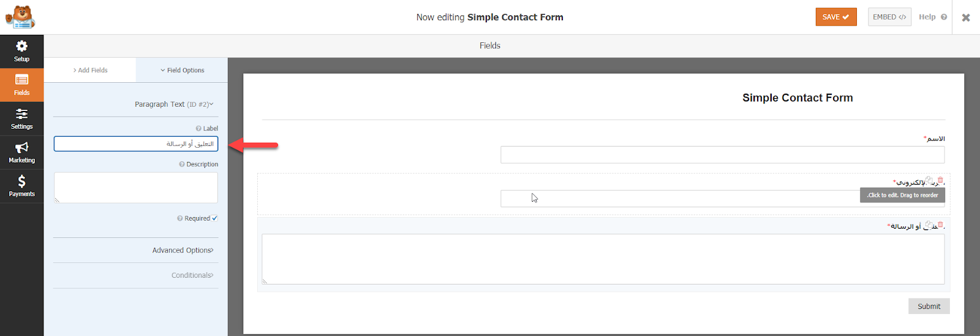Click the Submit button in form preview

(x=929, y=307)
